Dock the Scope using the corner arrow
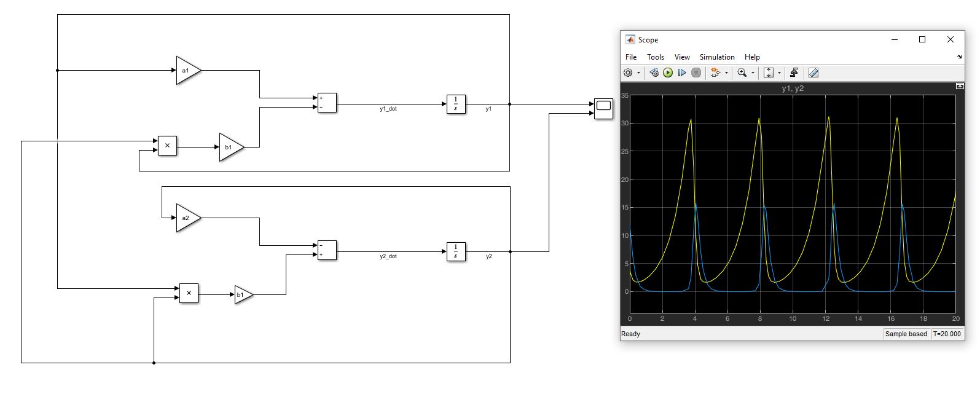Image resolution: width=980 pixels, height=394 pixels. (x=960, y=57)
